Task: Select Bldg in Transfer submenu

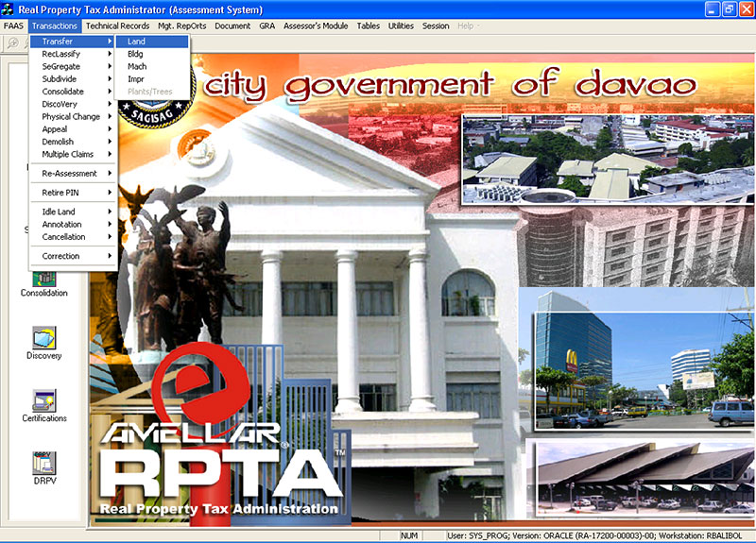Action: [x=152, y=54]
